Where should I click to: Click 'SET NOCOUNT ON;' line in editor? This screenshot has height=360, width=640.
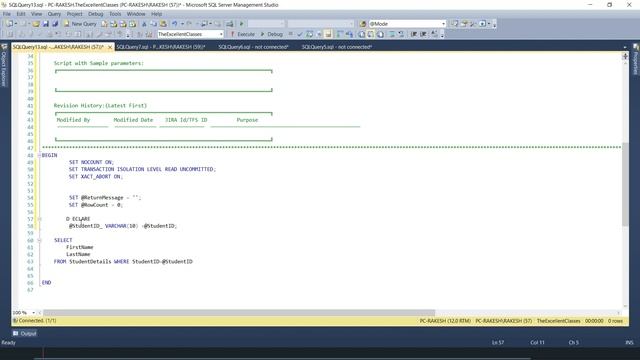pyautogui.click(x=91, y=162)
